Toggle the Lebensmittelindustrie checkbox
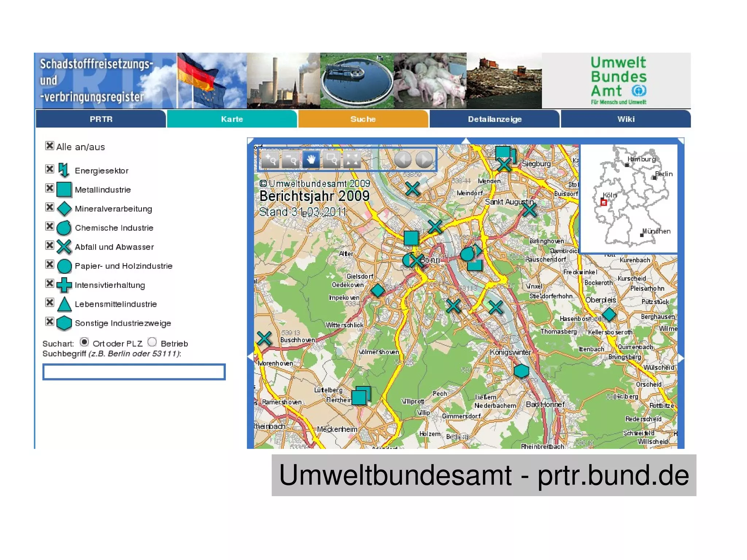 click(x=50, y=302)
